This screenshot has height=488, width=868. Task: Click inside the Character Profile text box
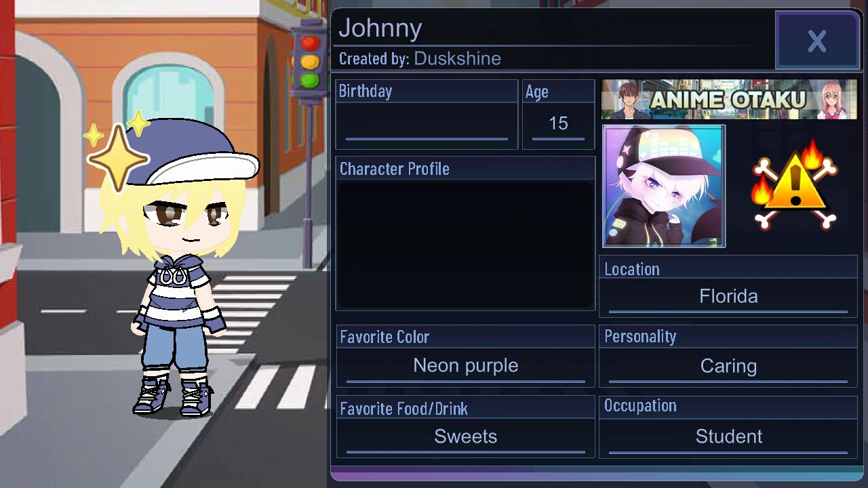pos(466,245)
